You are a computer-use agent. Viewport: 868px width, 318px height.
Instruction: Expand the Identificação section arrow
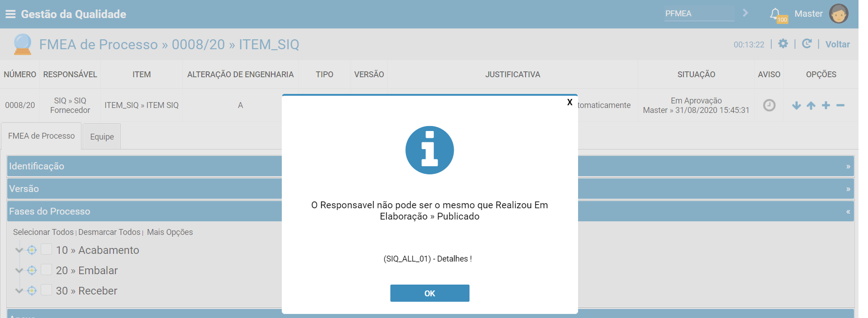(848, 166)
